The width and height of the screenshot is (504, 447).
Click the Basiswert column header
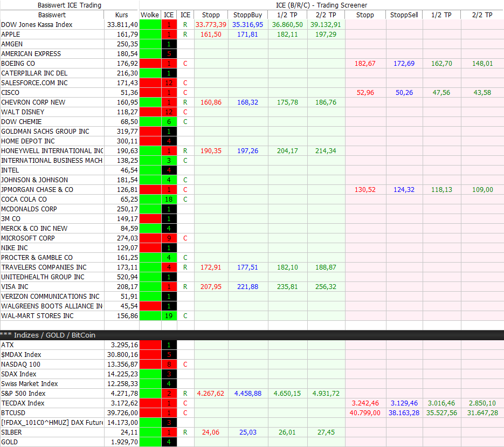tap(52, 15)
